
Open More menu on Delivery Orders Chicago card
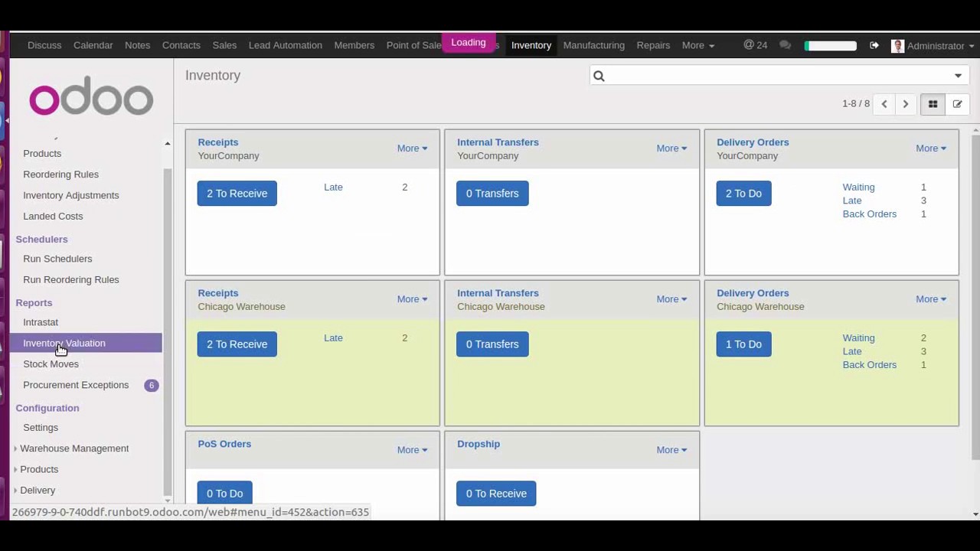pos(931,299)
